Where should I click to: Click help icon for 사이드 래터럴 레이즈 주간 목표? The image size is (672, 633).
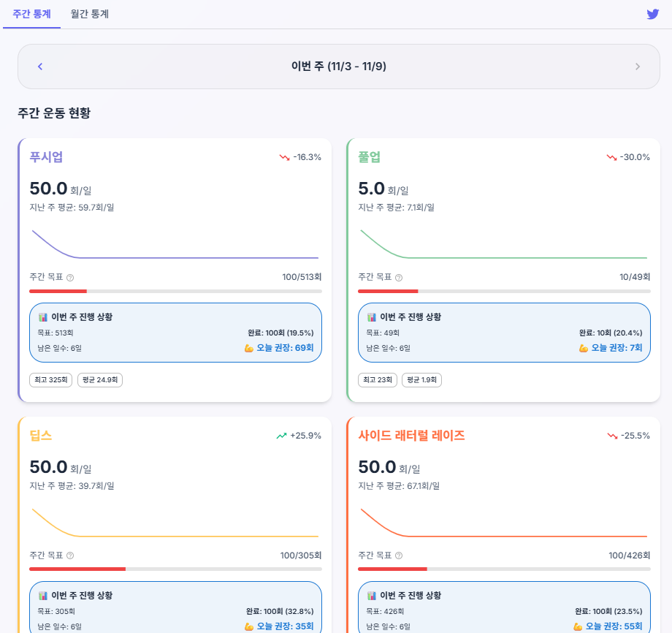pyautogui.click(x=399, y=556)
